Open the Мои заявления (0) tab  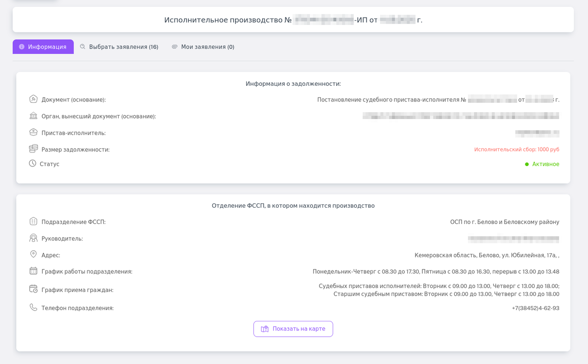coord(203,47)
